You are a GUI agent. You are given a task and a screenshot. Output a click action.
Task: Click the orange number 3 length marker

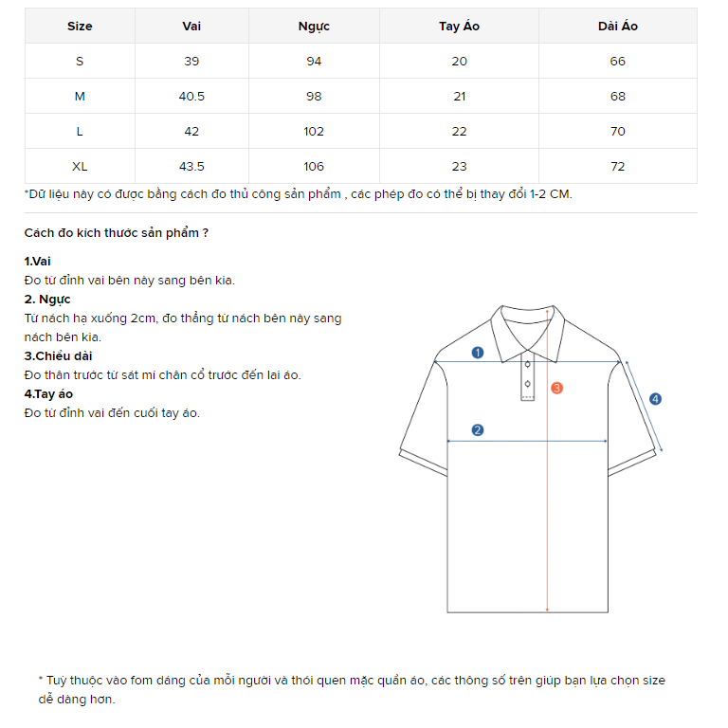(557, 388)
